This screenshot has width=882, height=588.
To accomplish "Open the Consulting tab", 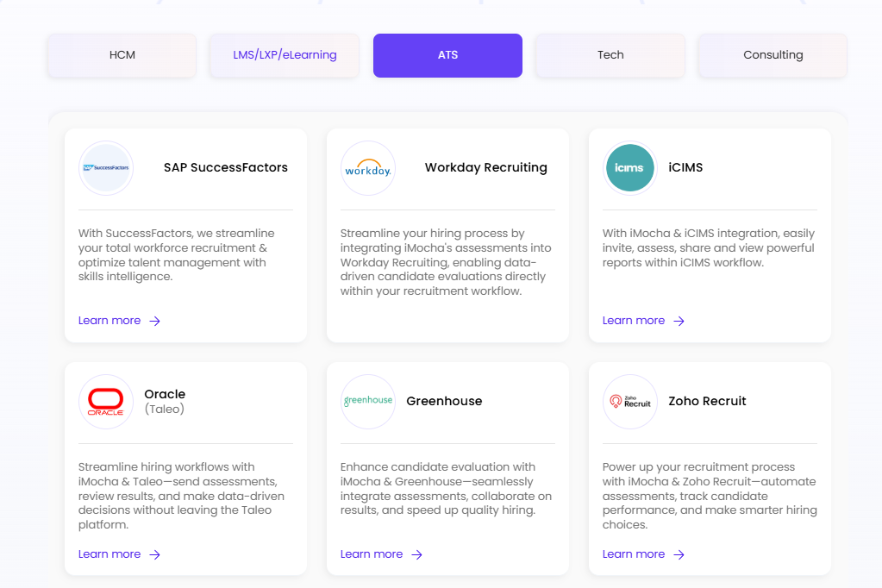I will coord(773,55).
